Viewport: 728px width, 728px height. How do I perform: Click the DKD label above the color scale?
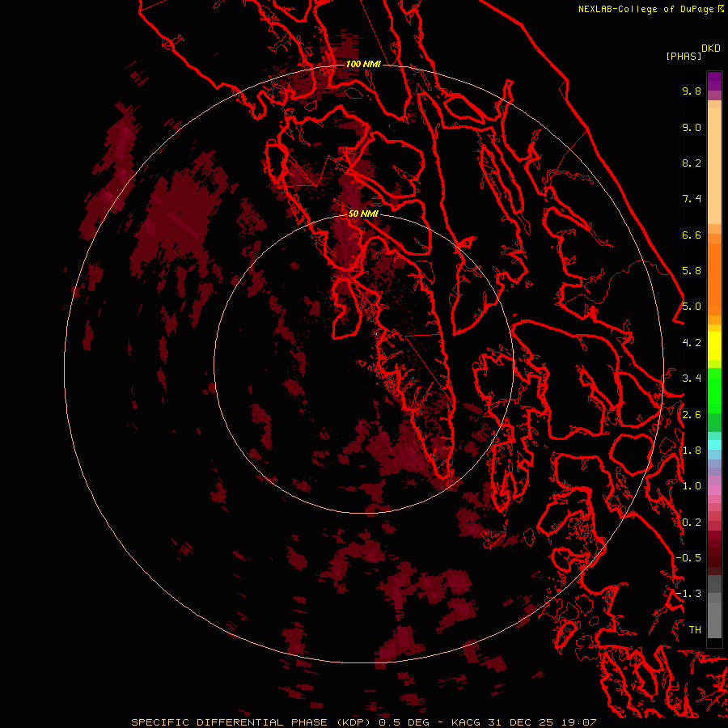tap(711, 49)
